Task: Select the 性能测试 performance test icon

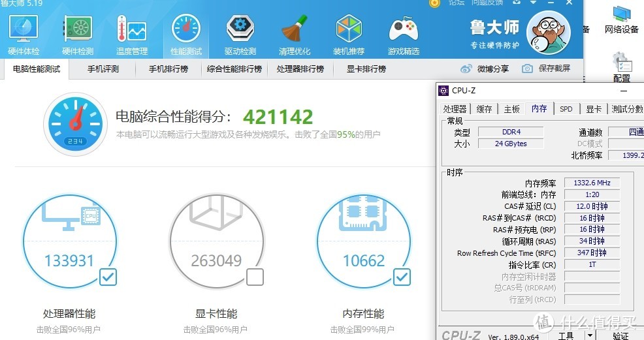Action: (x=186, y=35)
